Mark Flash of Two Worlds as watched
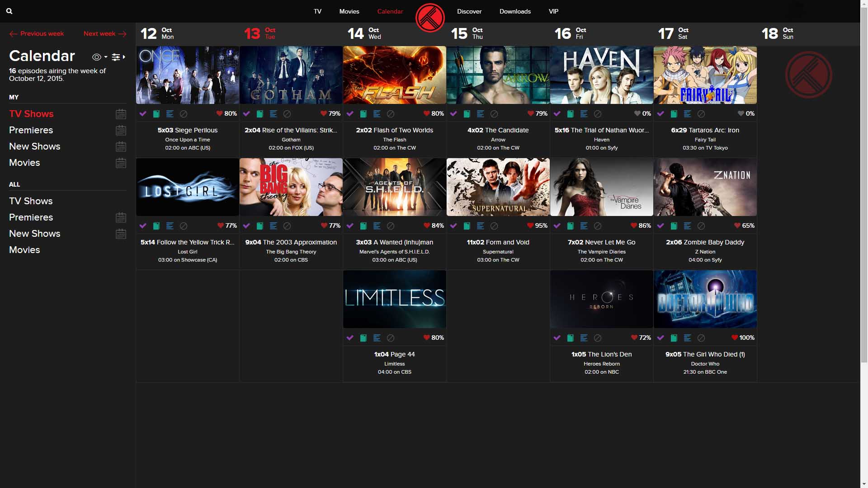 [x=350, y=114]
